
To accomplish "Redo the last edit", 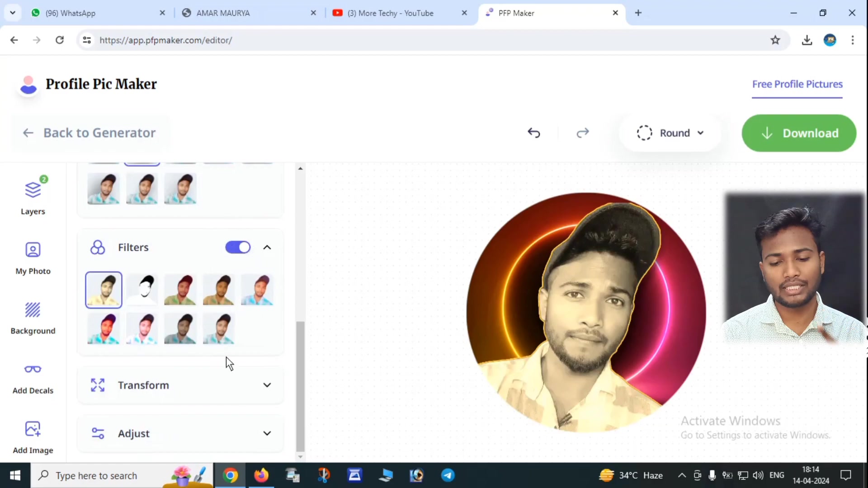I will pyautogui.click(x=583, y=133).
